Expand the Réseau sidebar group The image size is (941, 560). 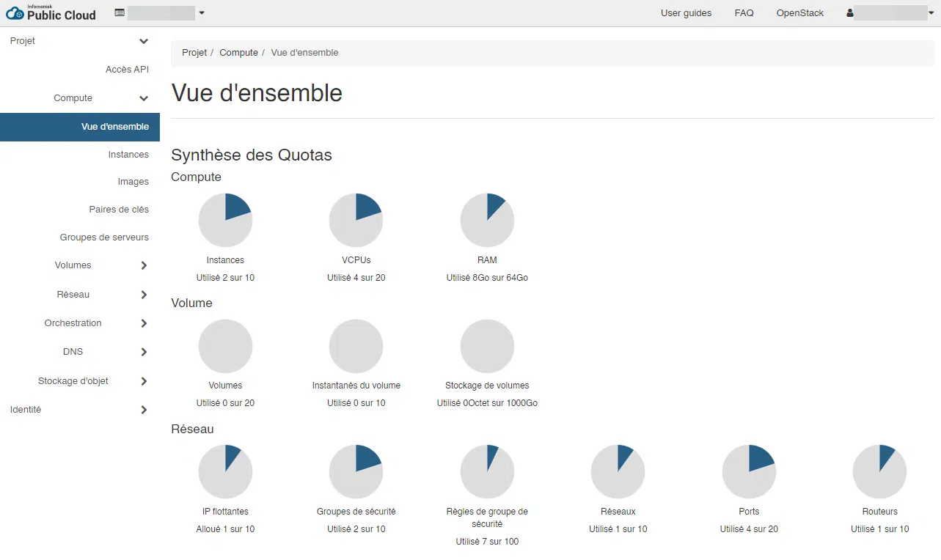pyautogui.click(x=80, y=295)
